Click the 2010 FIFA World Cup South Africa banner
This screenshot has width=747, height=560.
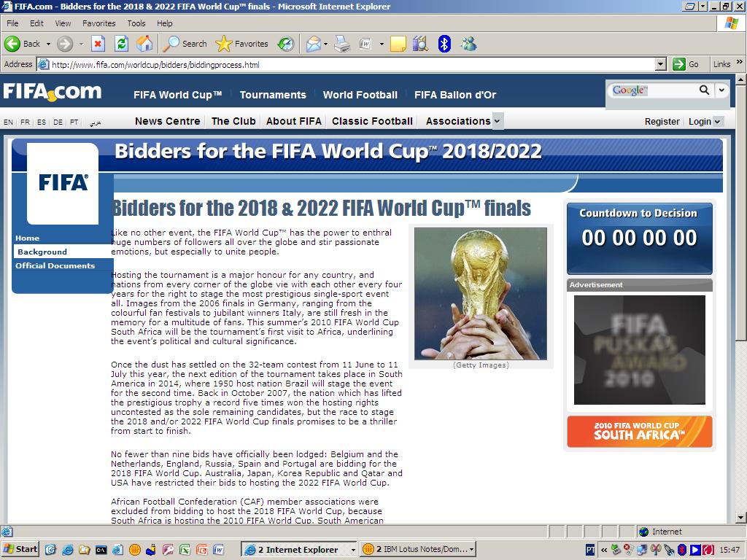639,432
